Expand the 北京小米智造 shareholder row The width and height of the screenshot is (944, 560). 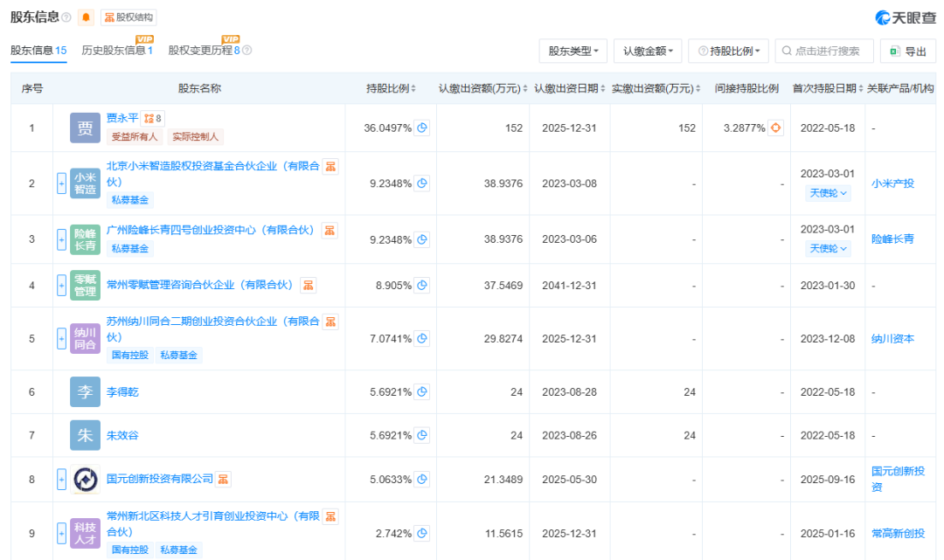pos(61,183)
